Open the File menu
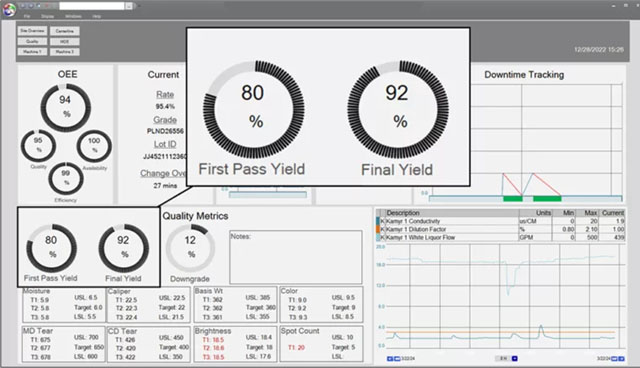Image resolution: width=640 pixels, height=368 pixels. [x=27, y=16]
